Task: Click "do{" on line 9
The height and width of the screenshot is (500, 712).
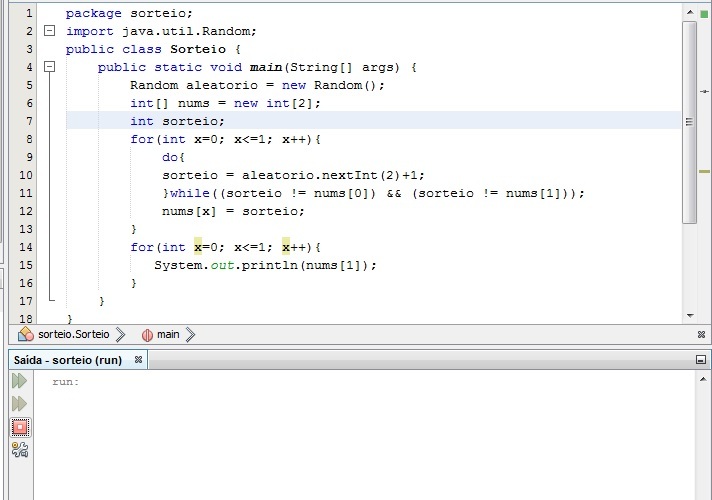Action: pyautogui.click(x=173, y=157)
